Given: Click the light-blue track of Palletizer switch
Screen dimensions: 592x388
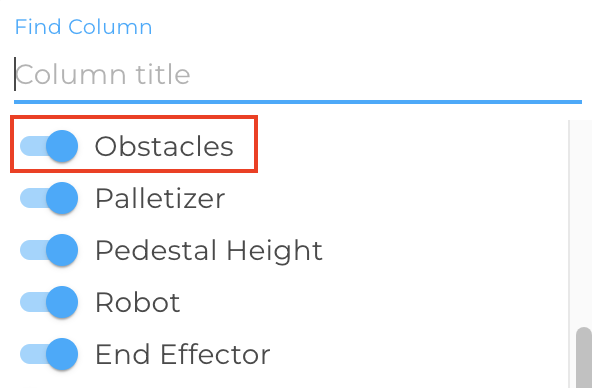Looking at the screenshot, I should coord(32,198).
